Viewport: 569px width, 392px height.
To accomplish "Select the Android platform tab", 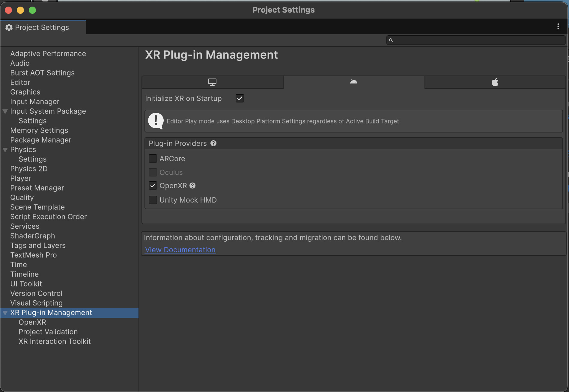I will [354, 82].
